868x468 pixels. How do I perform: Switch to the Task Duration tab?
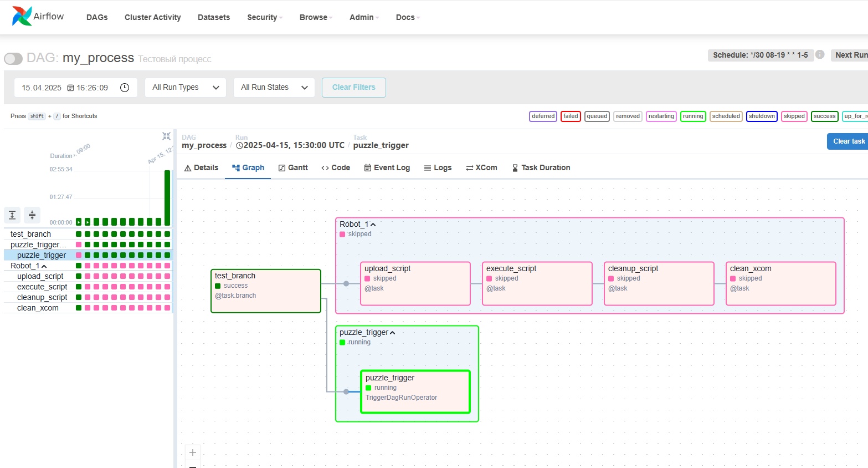click(x=541, y=167)
